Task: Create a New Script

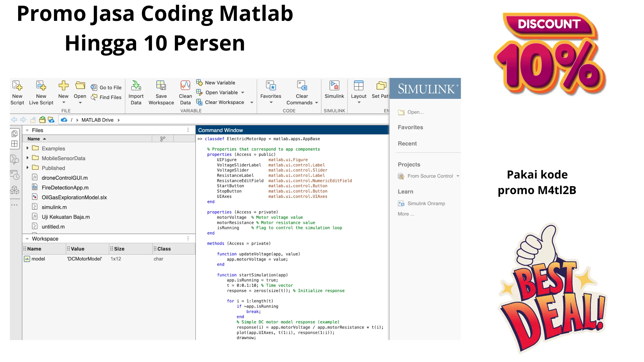Action: pyautogui.click(x=17, y=93)
